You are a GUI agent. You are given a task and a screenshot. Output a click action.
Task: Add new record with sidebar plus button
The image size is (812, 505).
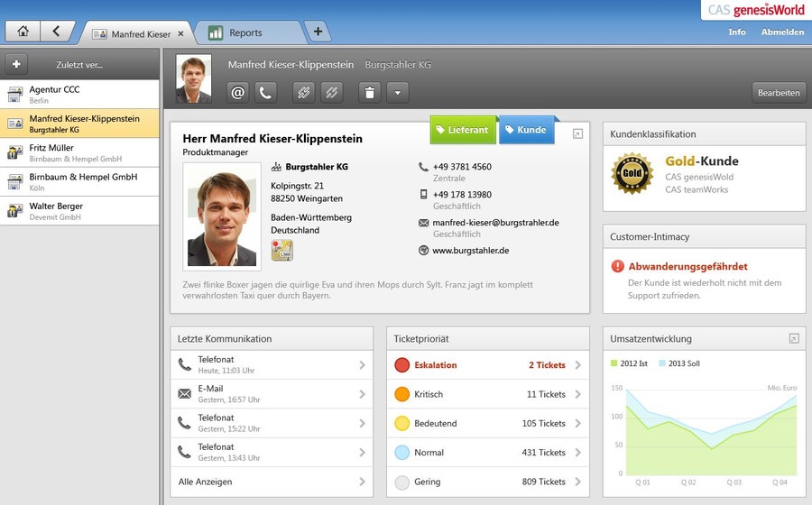[x=16, y=64]
